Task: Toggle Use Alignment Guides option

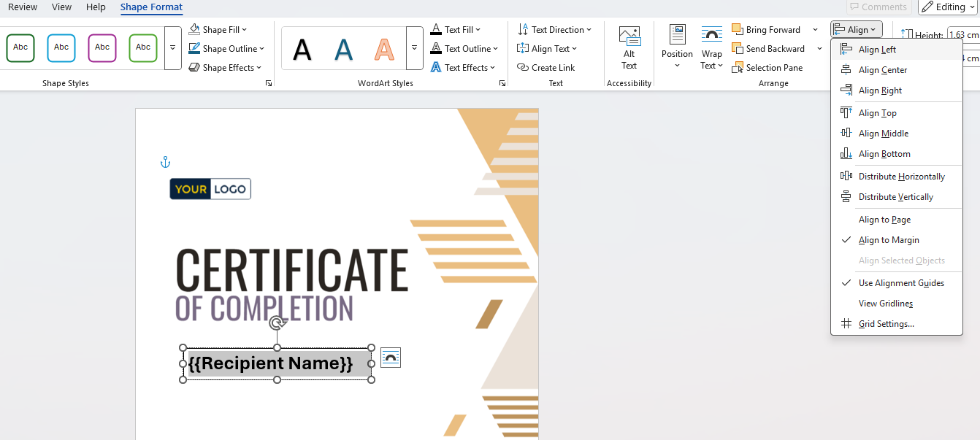Action: (x=897, y=283)
